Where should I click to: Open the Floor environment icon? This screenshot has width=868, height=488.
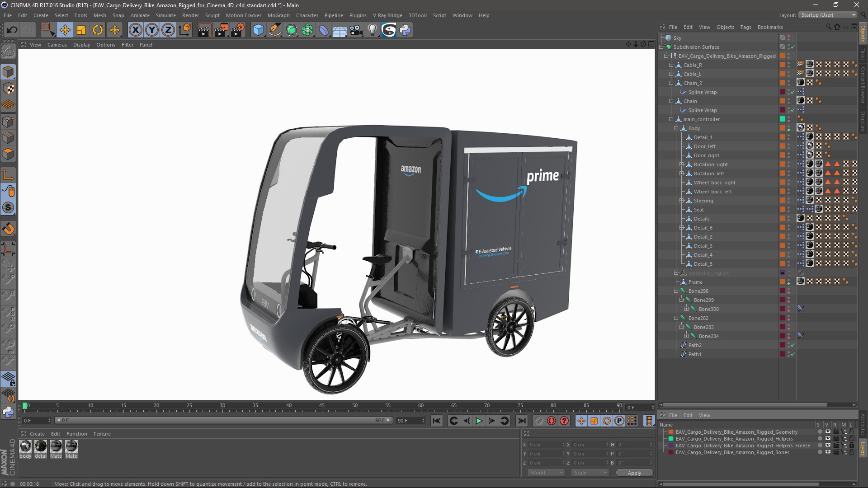pyautogui.click(x=340, y=30)
